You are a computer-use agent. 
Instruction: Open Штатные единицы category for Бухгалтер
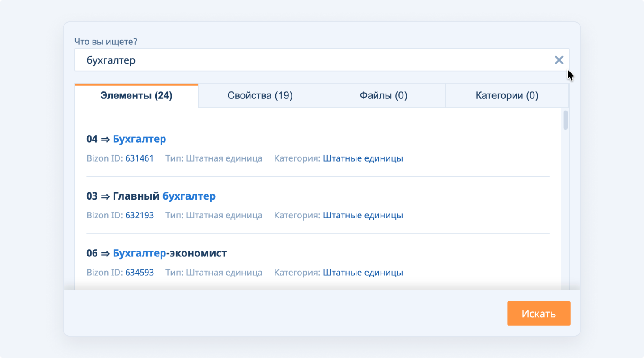pos(362,158)
